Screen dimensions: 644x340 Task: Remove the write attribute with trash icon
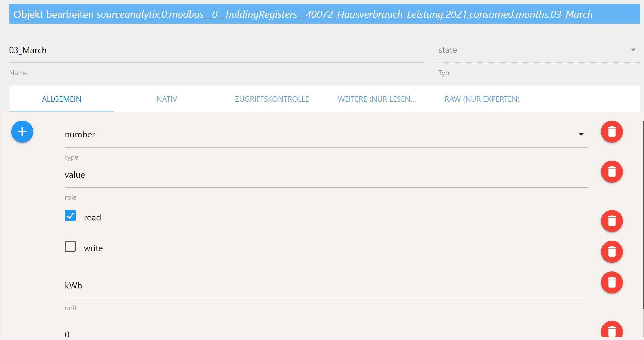(612, 252)
